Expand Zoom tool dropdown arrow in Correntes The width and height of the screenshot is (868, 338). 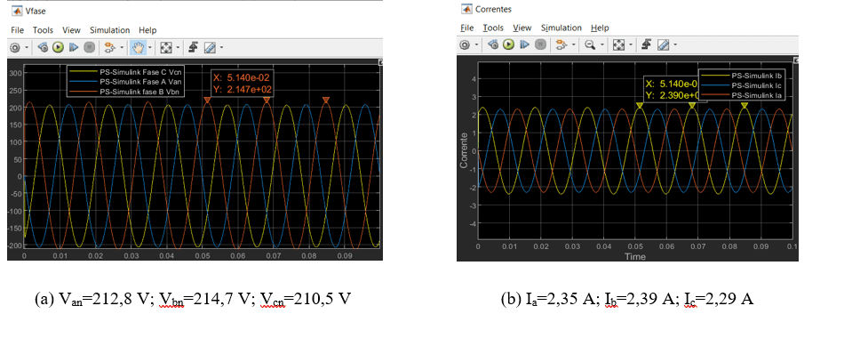click(601, 44)
